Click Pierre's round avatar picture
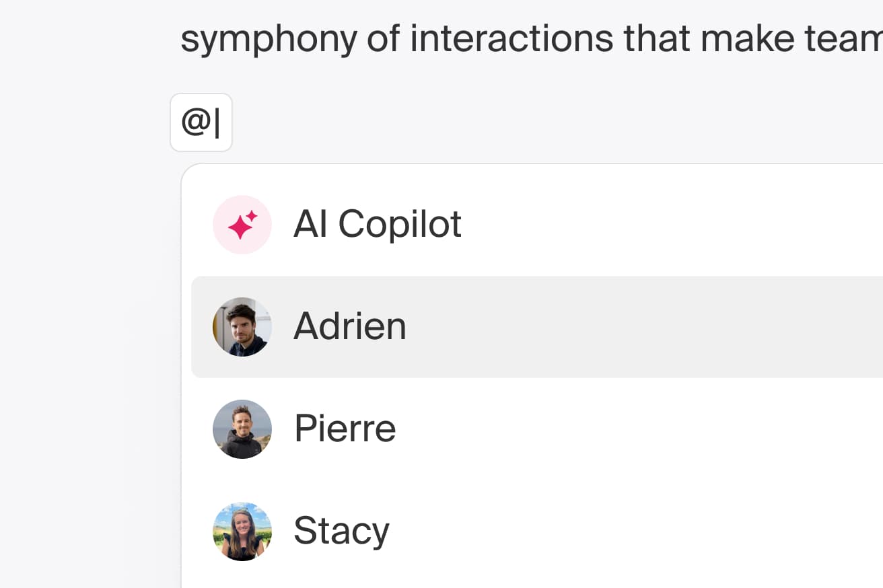The width and height of the screenshot is (883, 588). coord(242,429)
